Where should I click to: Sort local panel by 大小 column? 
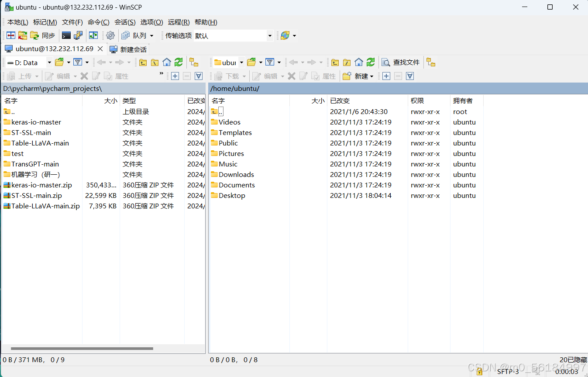coord(101,100)
